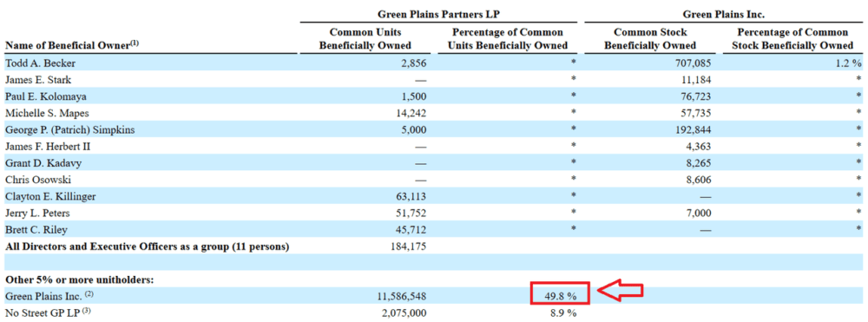The image size is (868, 322).
Task: Click the name Todd A. Becker
Action: click(x=33, y=63)
